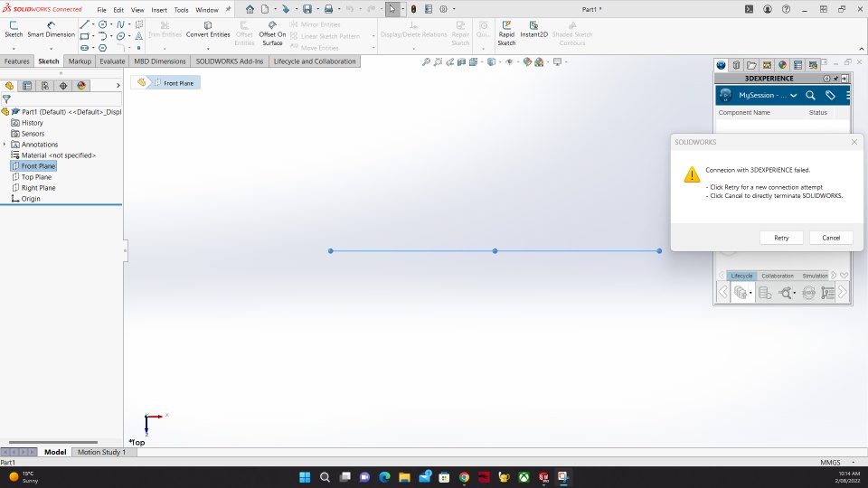Switch to Motion Study 1 tab

[x=102, y=452]
